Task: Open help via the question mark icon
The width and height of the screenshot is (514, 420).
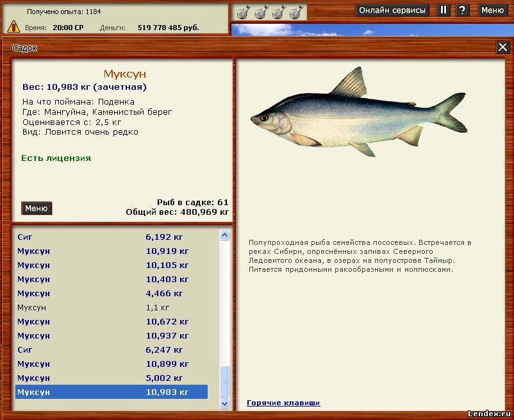Action: tap(461, 10)
